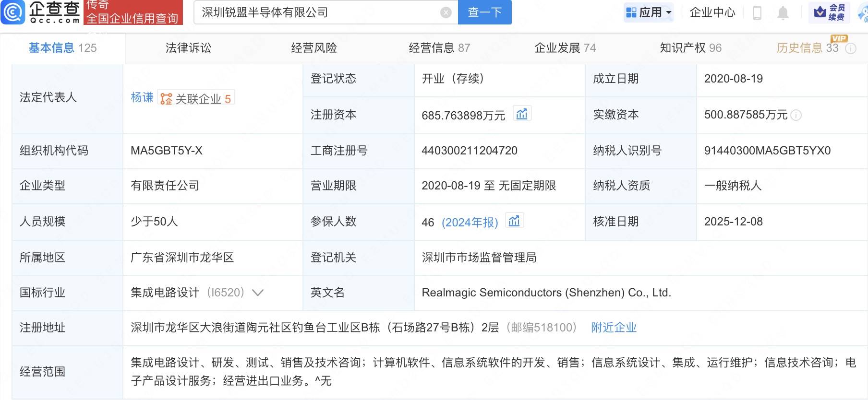Open the 经营风险 tab
This screenshot has width=868, height=400.
314,48
